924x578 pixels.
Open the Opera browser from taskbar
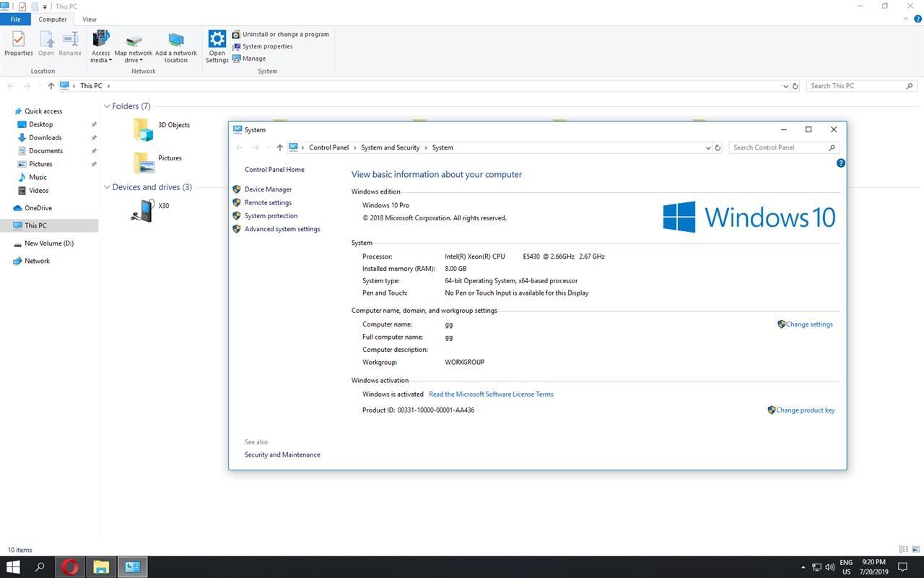click(70, 567)
